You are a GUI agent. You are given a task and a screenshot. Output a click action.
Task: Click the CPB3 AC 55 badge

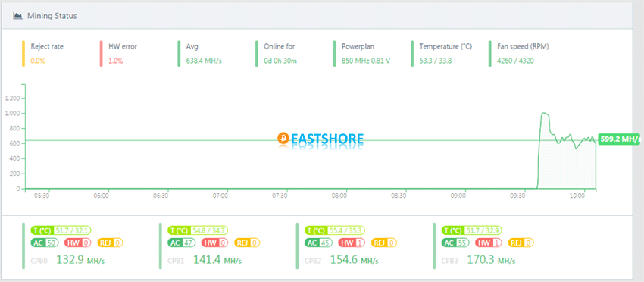pos(455,243)
